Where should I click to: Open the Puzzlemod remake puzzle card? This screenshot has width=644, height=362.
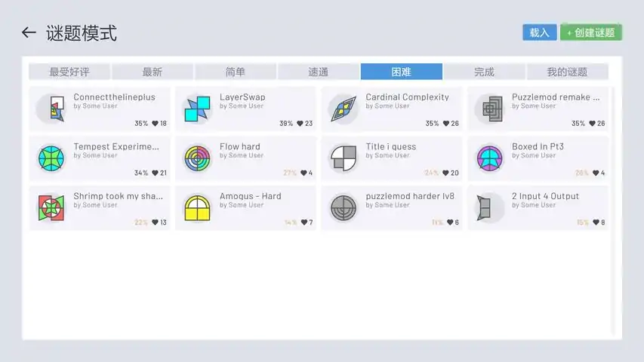click(x=538, y=109)
